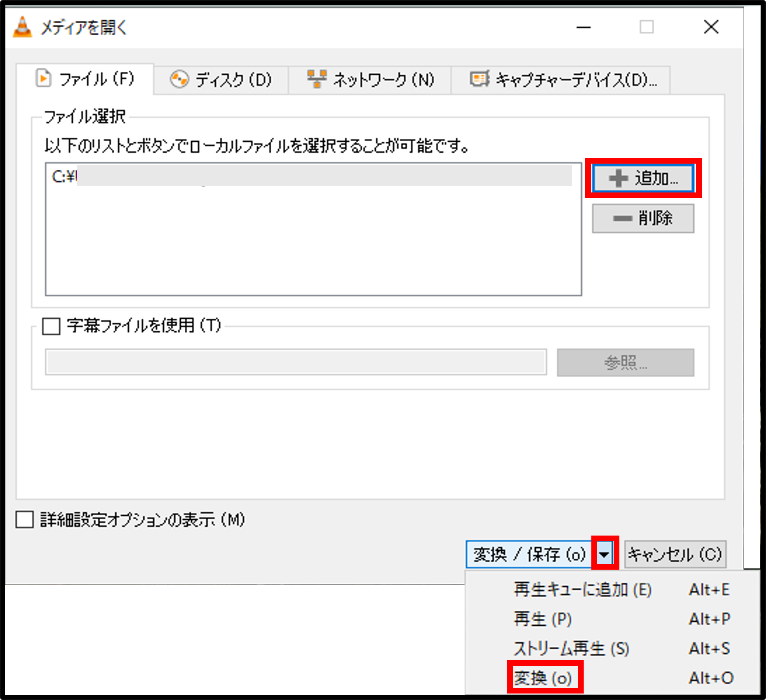The width and height of the screenshot is (766, 700).
Task: Click the VLC cone icon in title bar
Action: coord(22,28)
